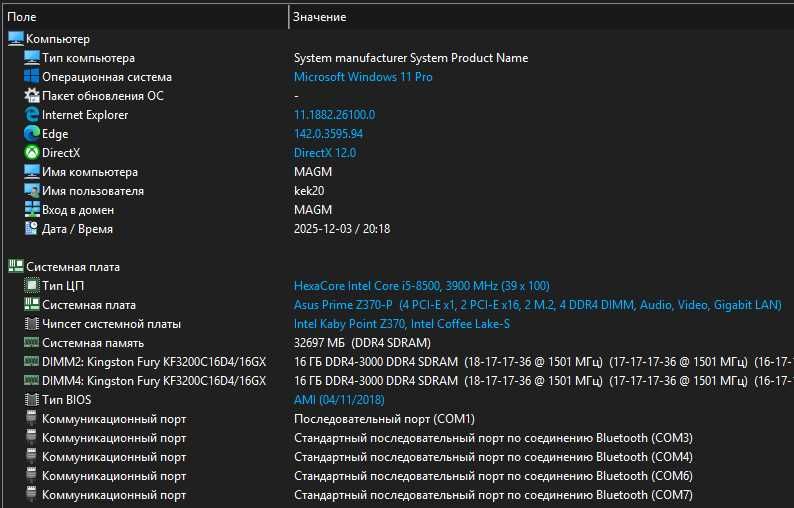Select DIMM4: Kingston Fury KF3200C16D4/16GX label

tap(154, 381)
